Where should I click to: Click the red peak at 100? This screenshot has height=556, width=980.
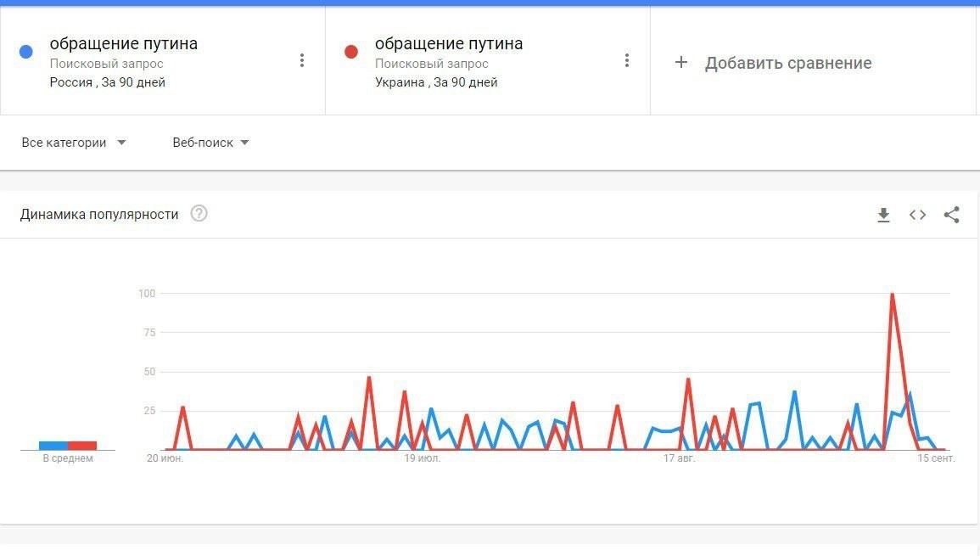(892, 294)
